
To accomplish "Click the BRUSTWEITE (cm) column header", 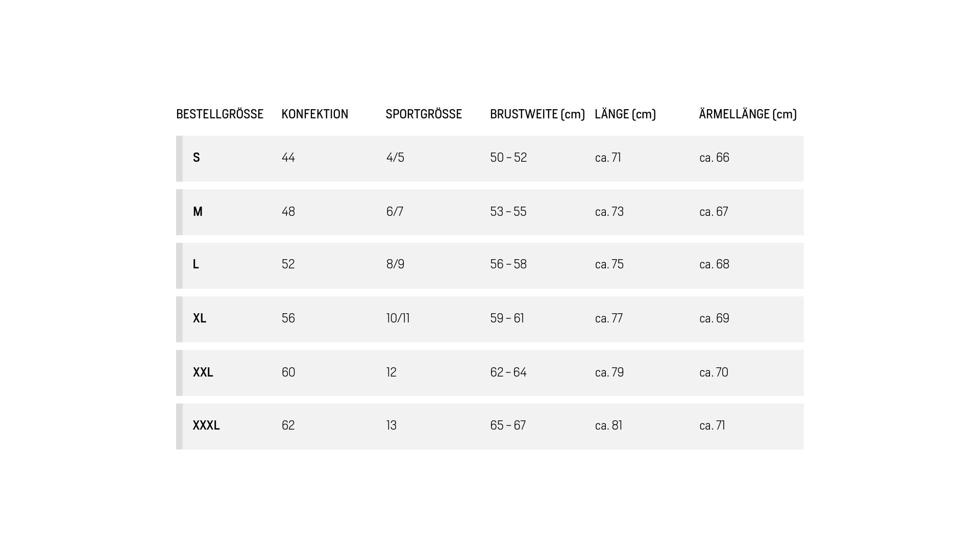I will pos(537,114).
